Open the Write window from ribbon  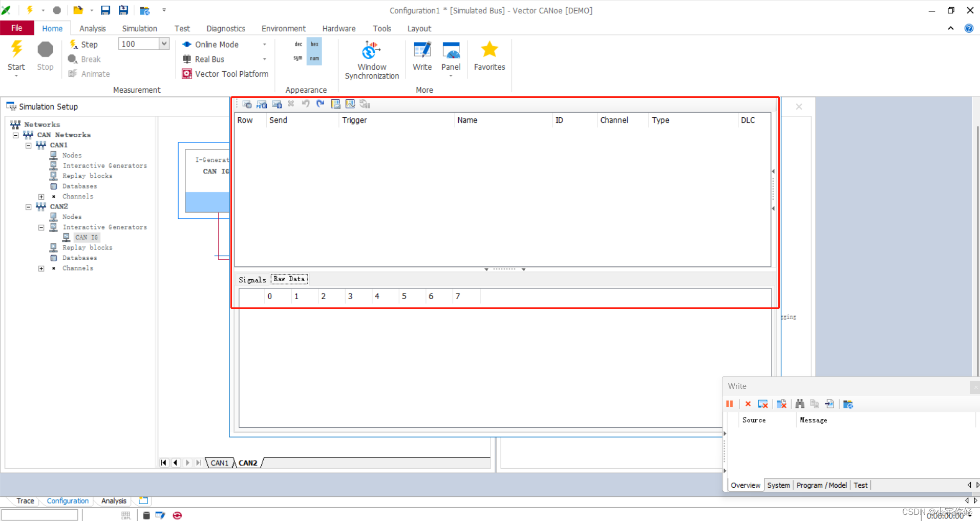(x=422, y=56)
